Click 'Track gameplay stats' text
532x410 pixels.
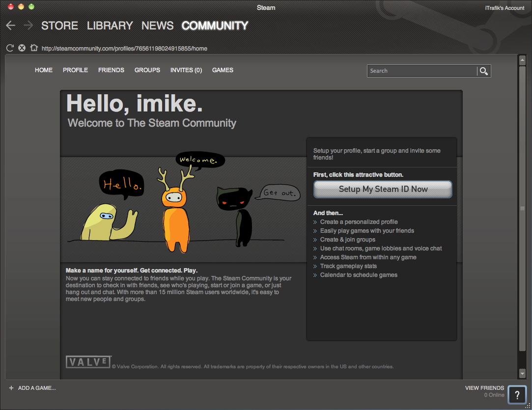point(348,266)
